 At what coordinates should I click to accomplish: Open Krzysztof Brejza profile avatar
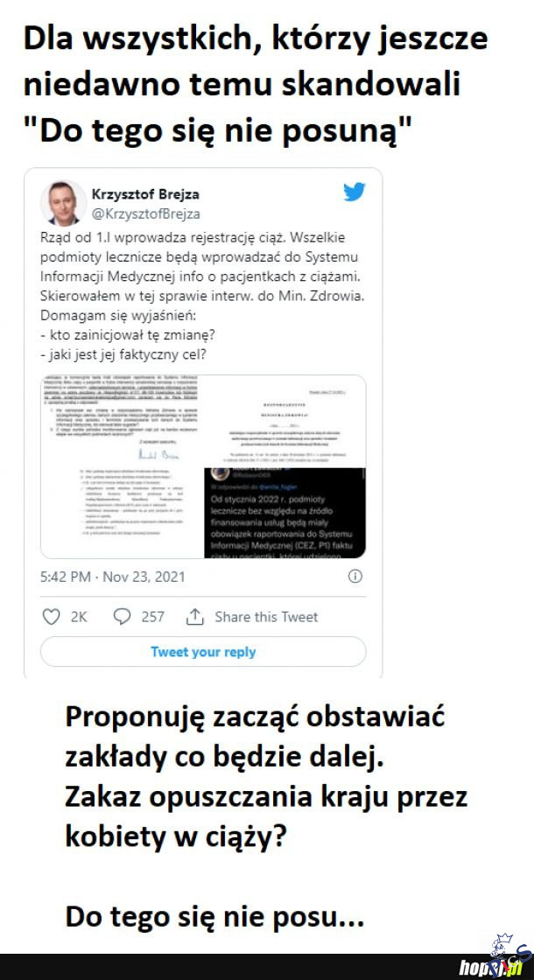tap(63, 203)
